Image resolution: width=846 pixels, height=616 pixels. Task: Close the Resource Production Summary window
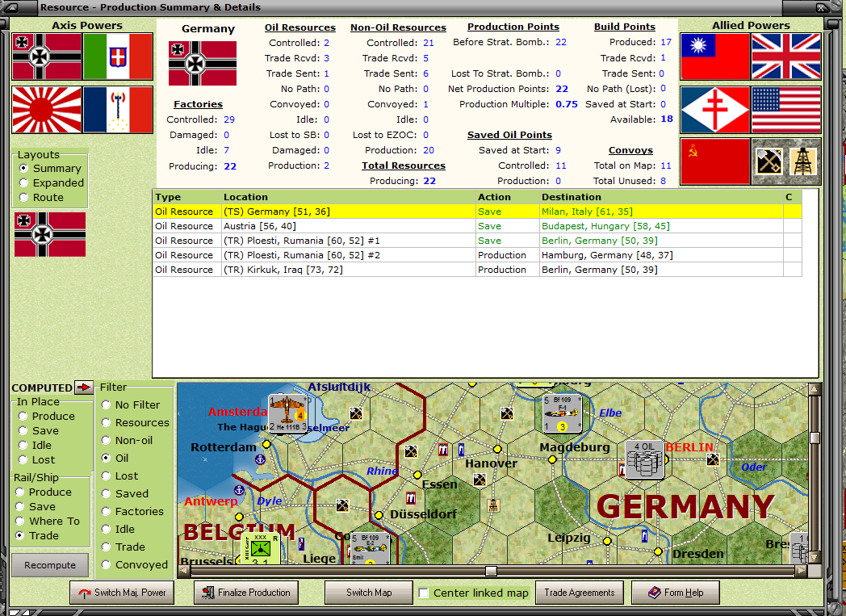tap(821, 7)
